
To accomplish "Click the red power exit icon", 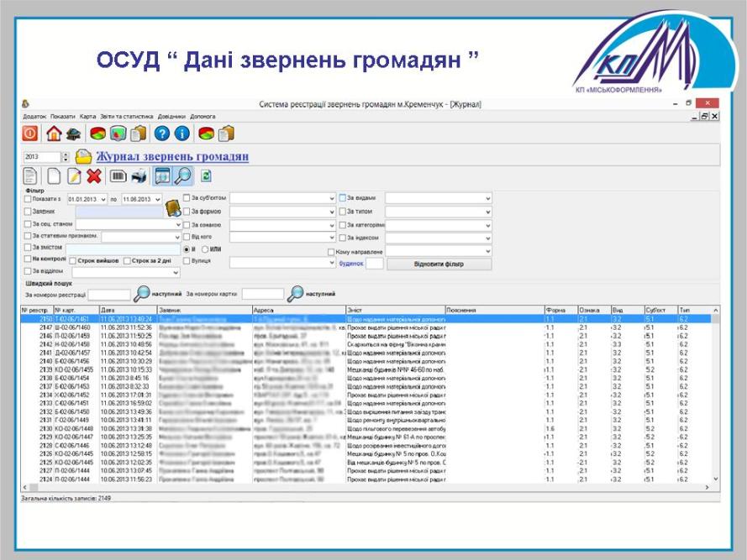I will point(30,133).
